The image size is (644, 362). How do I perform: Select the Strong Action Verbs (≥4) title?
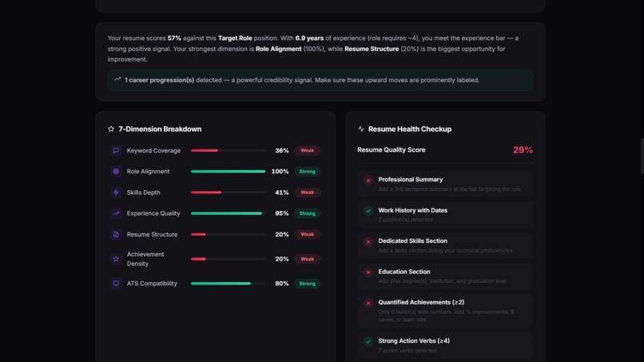click(414, 340)
